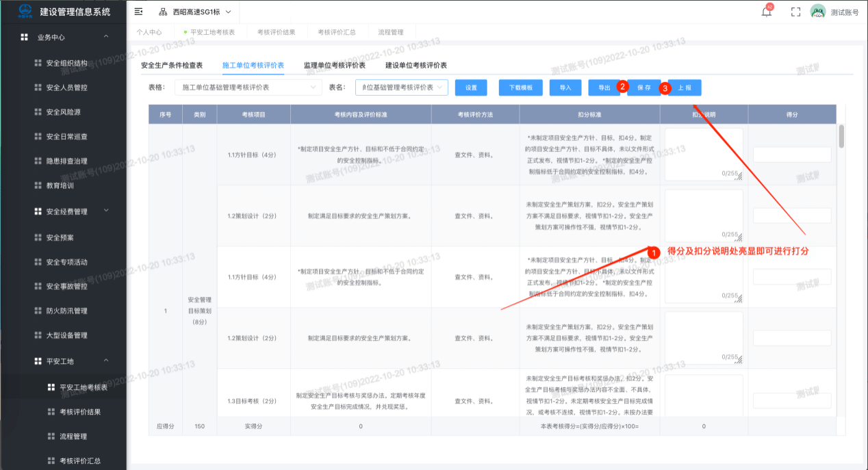This screenshot has height=470, width=868.
Task: Select 隐患排查治理 in sidebar
Action: (x=66, y=161)
